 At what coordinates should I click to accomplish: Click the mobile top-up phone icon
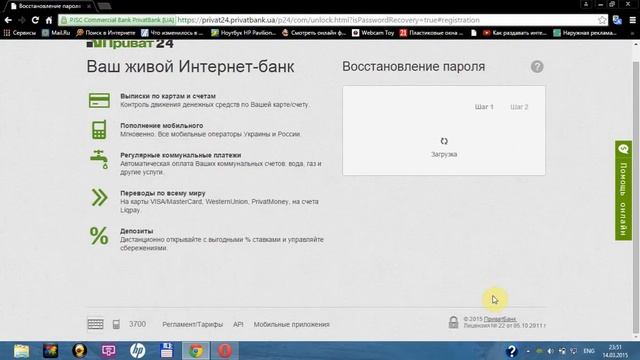click(99, 129)
